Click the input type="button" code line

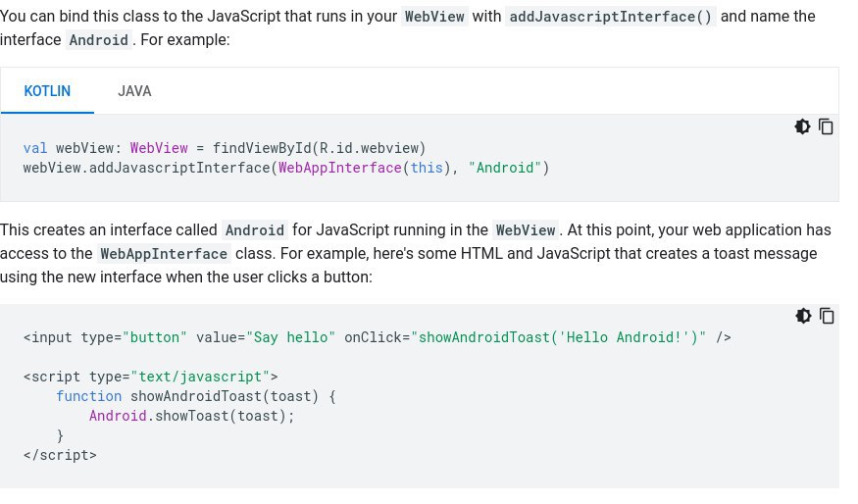[377, 337]
